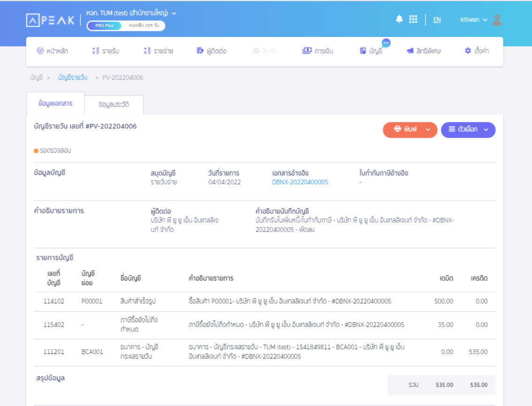The height and width of the screenshot is (406, 532).
Task: Open the สิทธิพิเศษ menu
Action: click(424, 51)
